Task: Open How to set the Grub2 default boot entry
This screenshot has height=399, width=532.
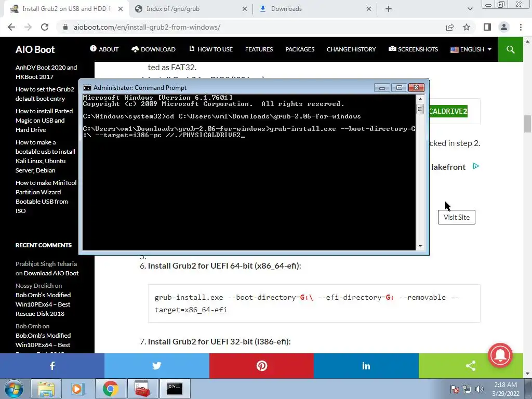Action: [x=45, y=94]
